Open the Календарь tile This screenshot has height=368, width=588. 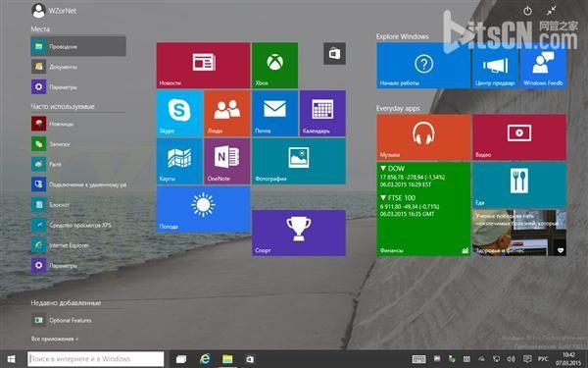322,114
